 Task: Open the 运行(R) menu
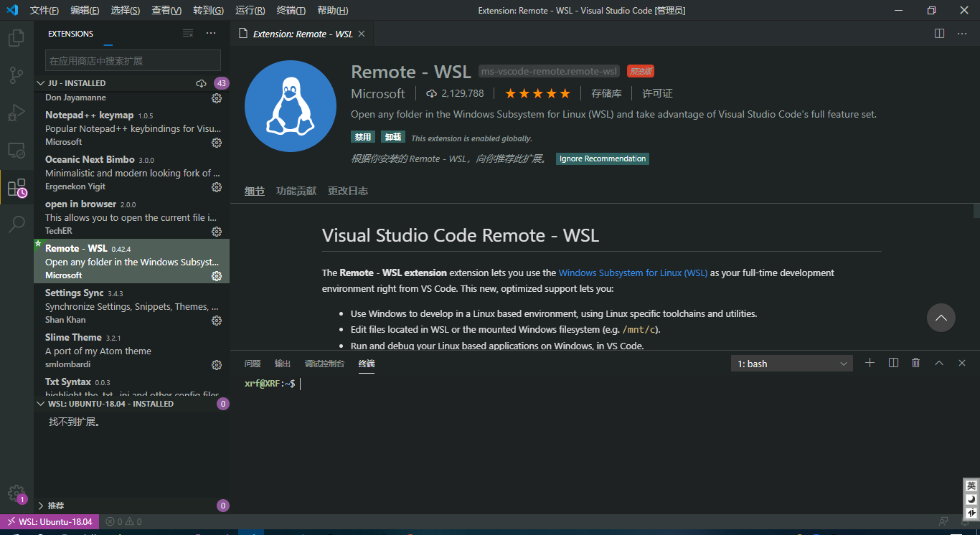pyautogui.click(x=250, y=10)
